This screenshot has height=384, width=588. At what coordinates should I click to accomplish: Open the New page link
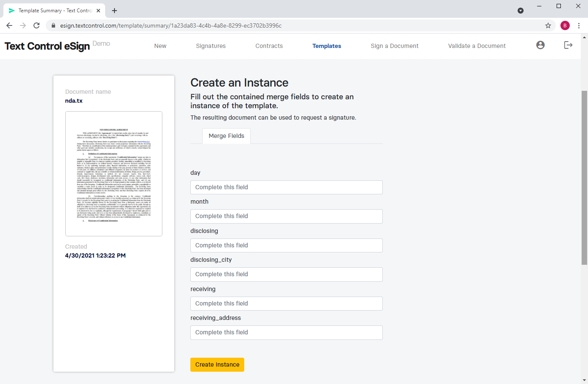point(160,45)
